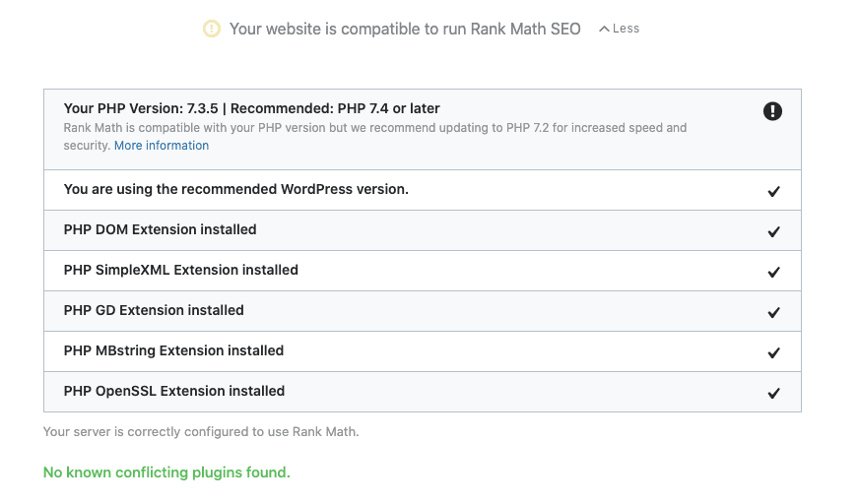Open the More information link
Screen dimensions: 859x504
162,146
